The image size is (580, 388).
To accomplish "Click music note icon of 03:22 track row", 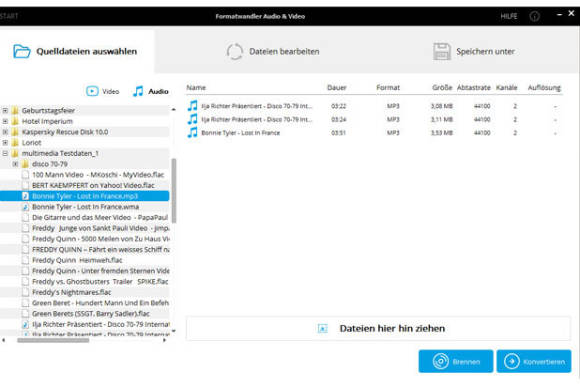I will coord(192,106).
